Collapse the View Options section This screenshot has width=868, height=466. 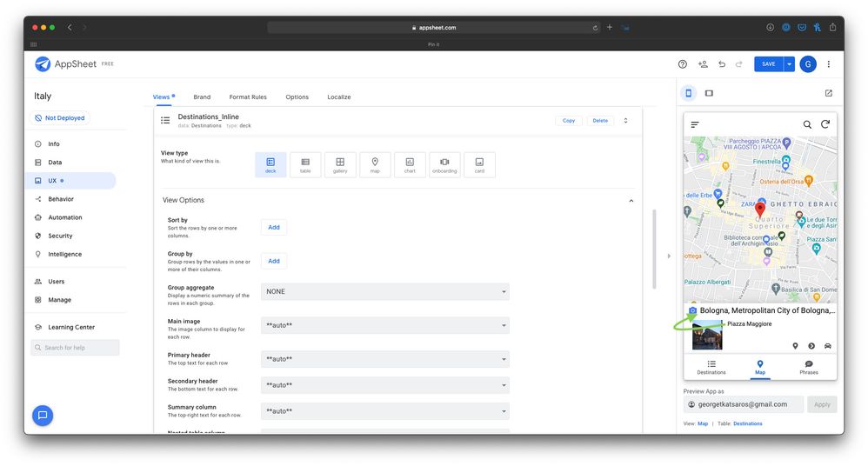[x=631, y=200]
